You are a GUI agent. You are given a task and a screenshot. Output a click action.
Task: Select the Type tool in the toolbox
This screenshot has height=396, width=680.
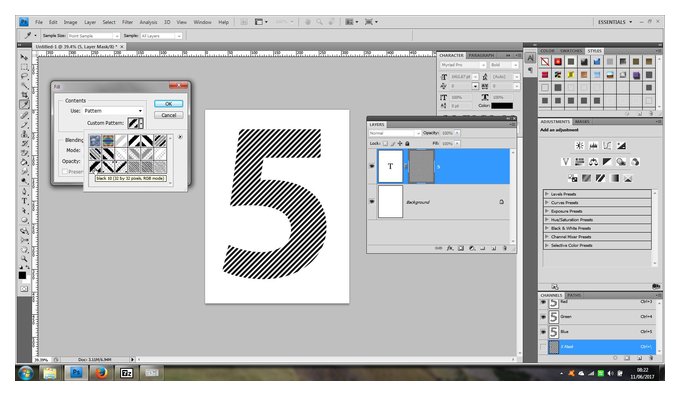coord(24,201)
